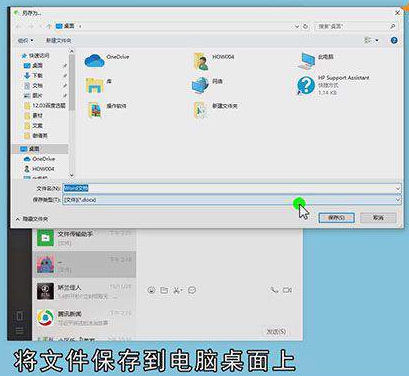Click the nav pane scroll up arrow

tap(72, 51)
